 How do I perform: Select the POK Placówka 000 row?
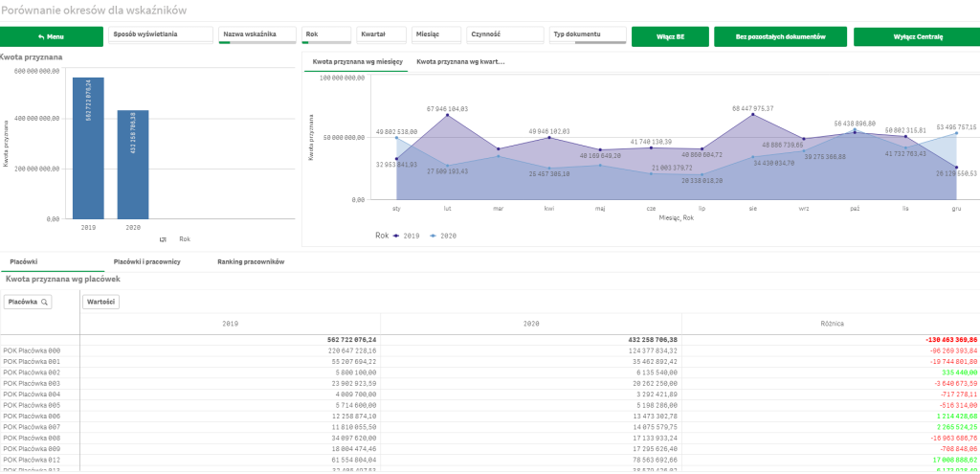[490, 350]
